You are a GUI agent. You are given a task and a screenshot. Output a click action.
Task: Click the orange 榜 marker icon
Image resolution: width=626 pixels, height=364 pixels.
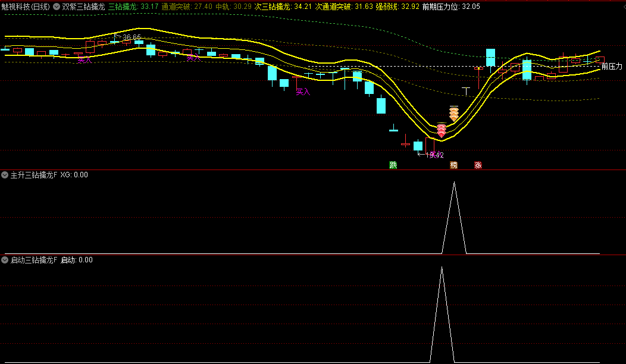pyautogui.click(x=454, y=165)
